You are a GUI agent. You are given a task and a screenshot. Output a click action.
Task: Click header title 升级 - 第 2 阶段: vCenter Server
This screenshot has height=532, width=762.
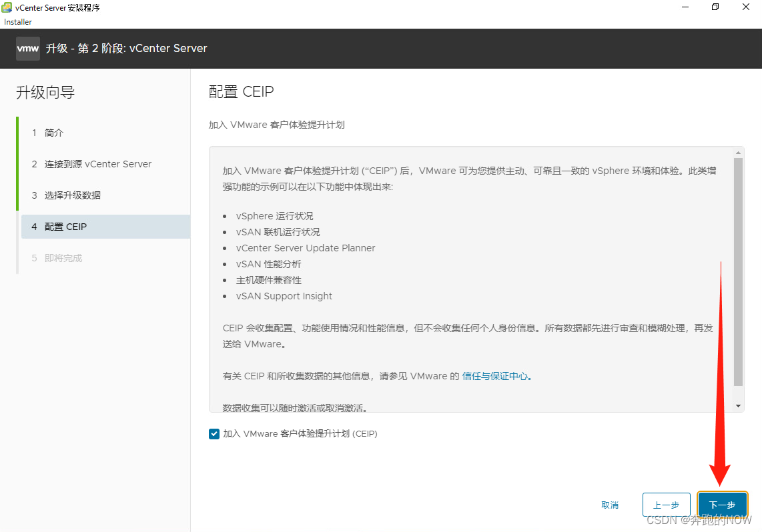coord(126,49)
